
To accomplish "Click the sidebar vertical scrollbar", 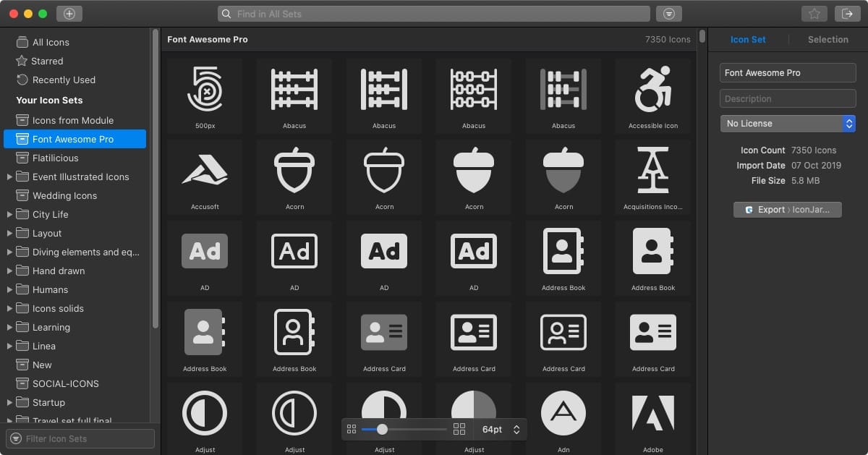I will point(155,179).
